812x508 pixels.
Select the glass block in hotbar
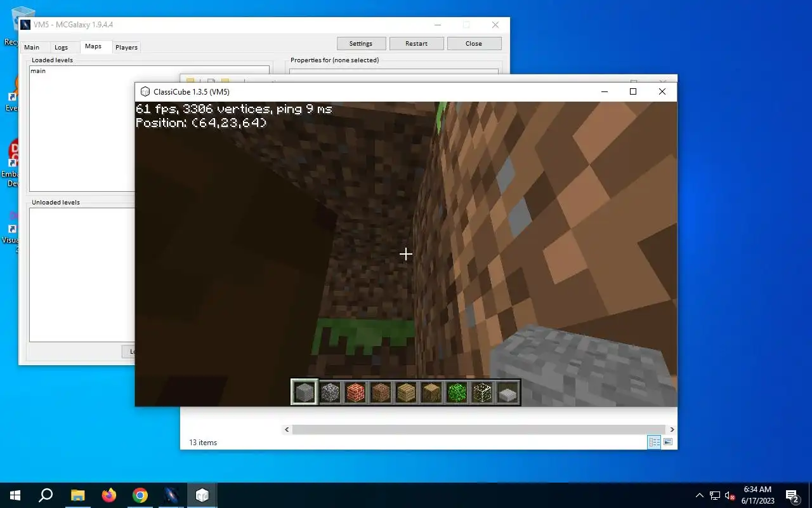click(482, 392)
